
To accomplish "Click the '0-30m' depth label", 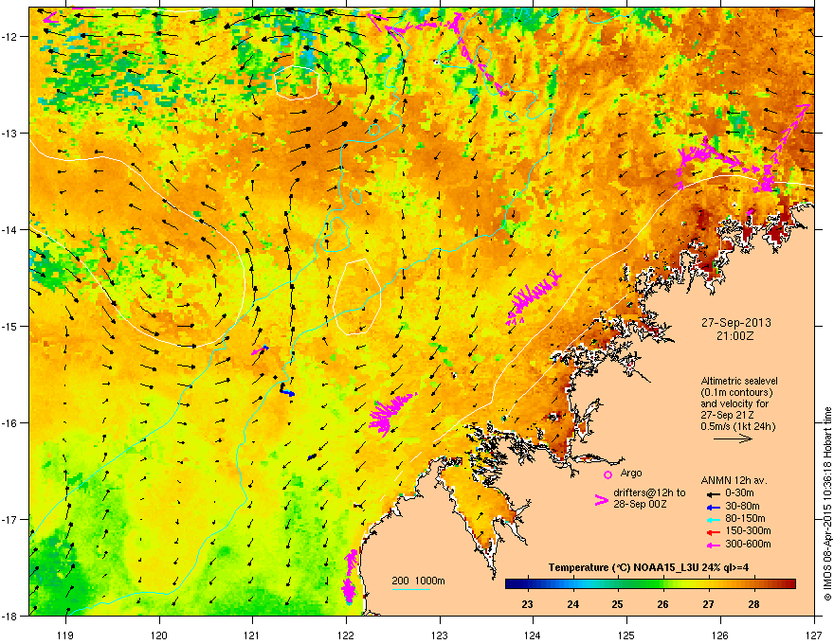I will tap(739, 493).
